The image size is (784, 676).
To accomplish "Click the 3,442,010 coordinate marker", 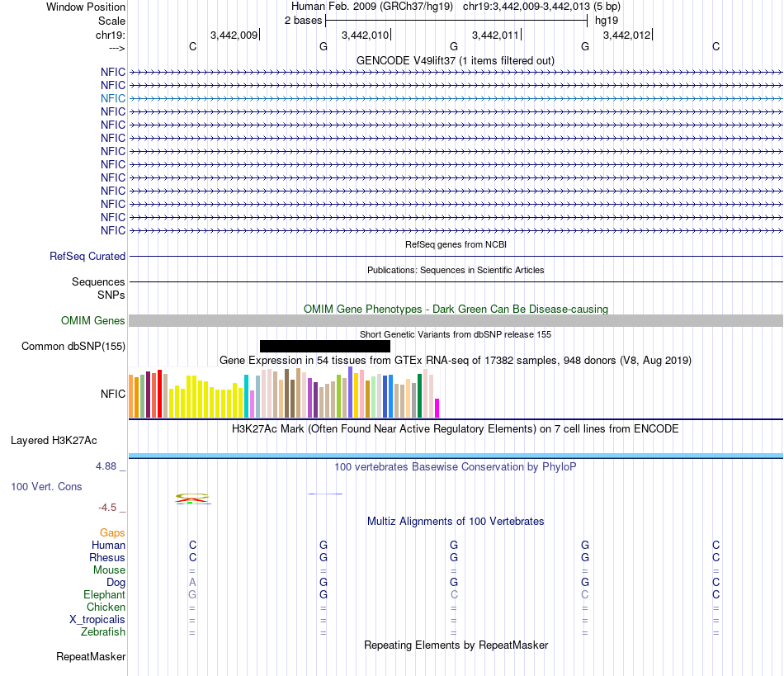I will [365, 35].
